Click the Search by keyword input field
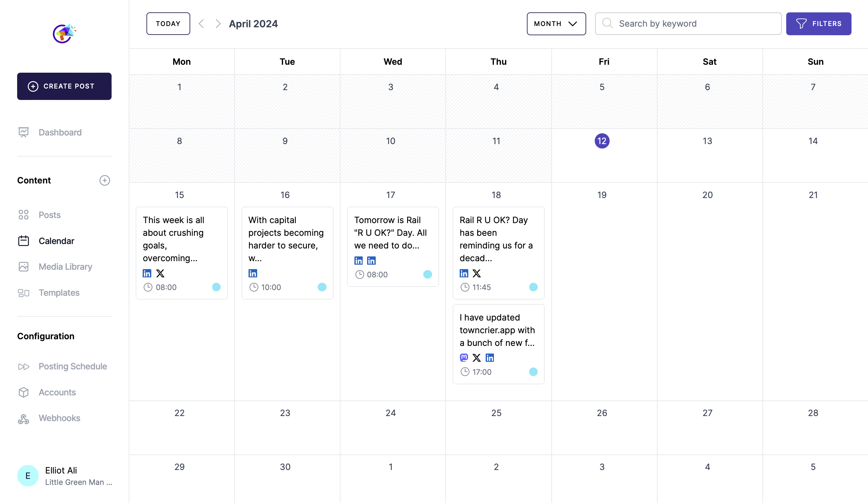 click(687, 23)
